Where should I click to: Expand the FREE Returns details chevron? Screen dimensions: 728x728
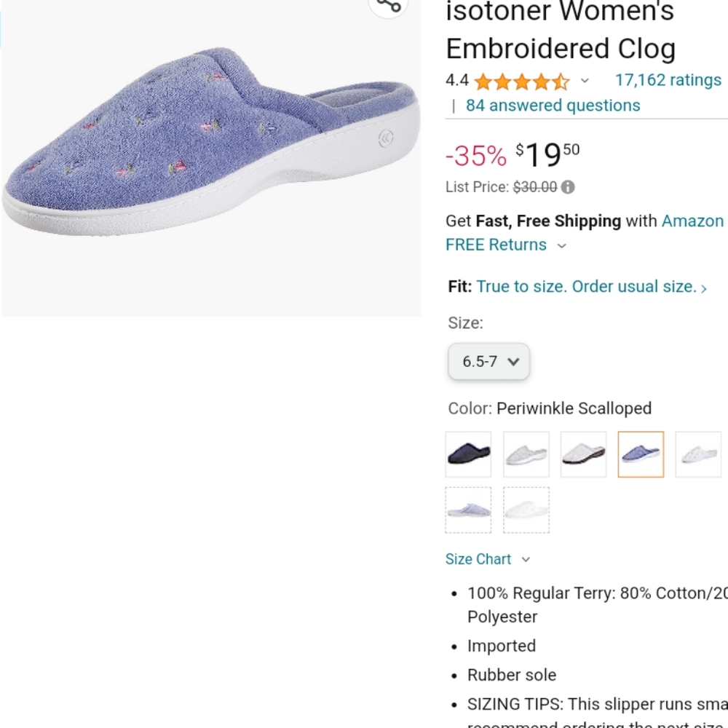point(561,246)
